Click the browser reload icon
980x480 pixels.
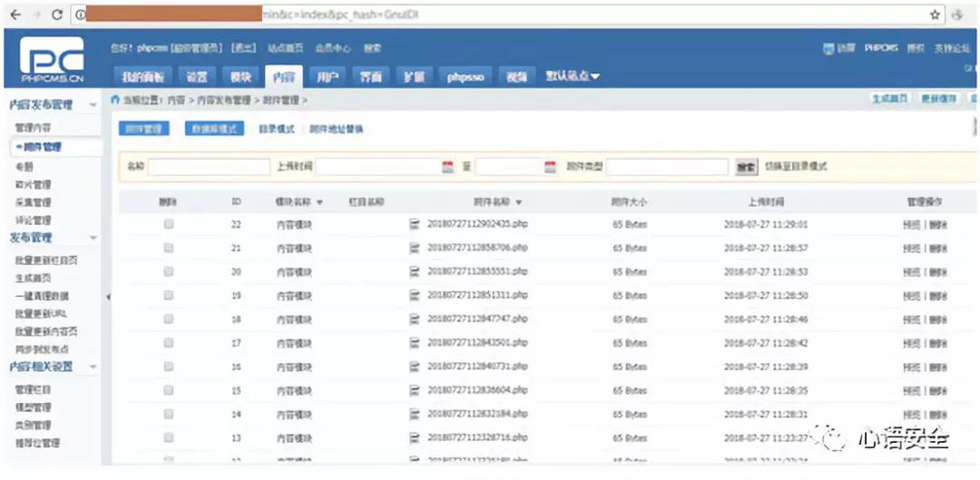tap(57, 15)
